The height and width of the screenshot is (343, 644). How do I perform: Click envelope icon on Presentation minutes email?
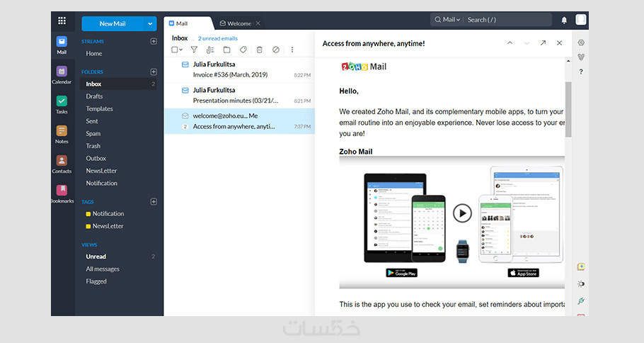coord(185,90)
